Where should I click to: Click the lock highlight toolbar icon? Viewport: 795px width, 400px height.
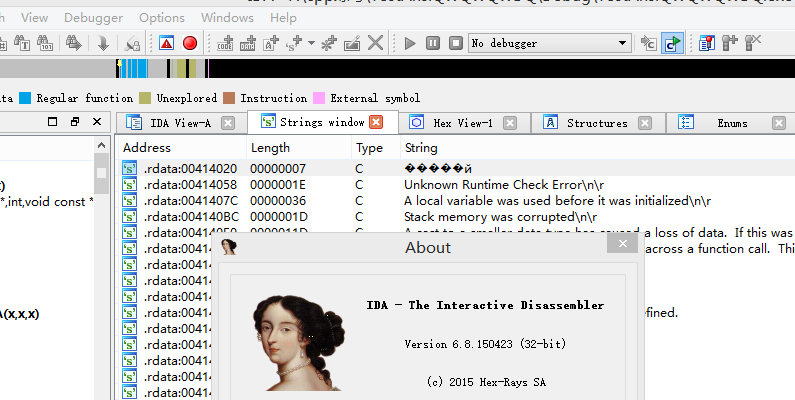click(132, 44)
